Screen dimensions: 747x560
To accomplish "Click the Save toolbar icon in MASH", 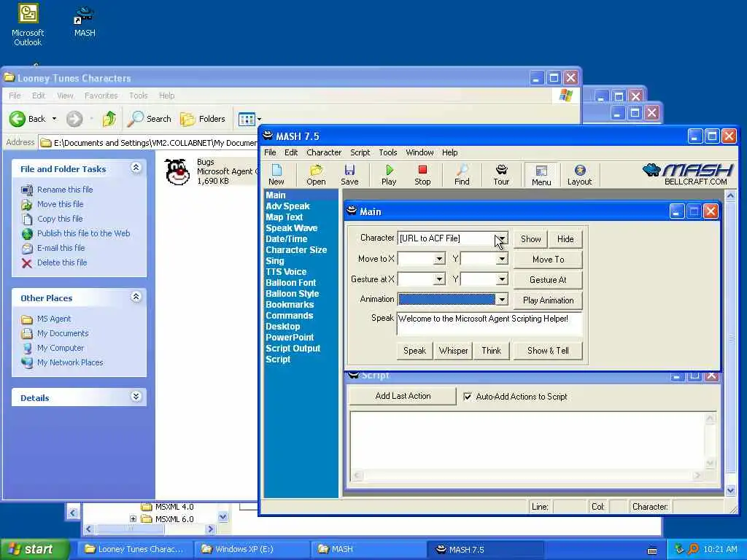I will [x=349, y=175].
